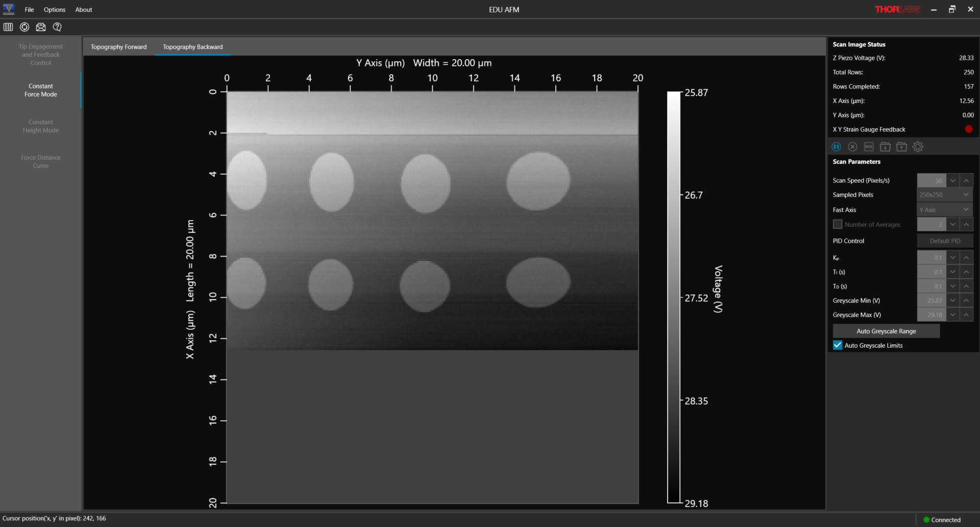Click the folder icon with up arrow
The height and width of the screenshot is (527, 980).
pyautogui.click(x=901, y=147)
